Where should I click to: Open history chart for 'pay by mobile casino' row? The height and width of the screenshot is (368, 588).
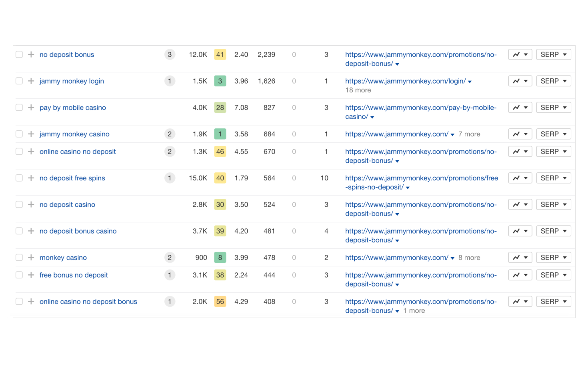(520, 107)
